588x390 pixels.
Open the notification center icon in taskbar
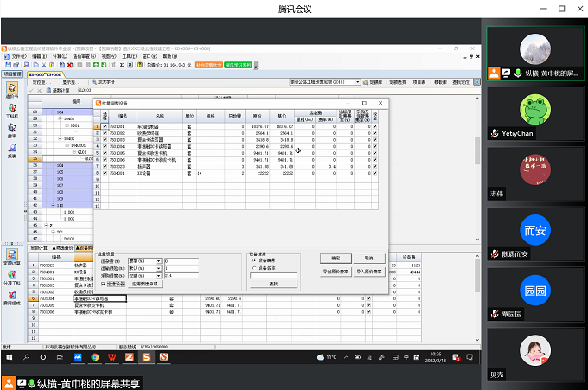pos(470,357)
